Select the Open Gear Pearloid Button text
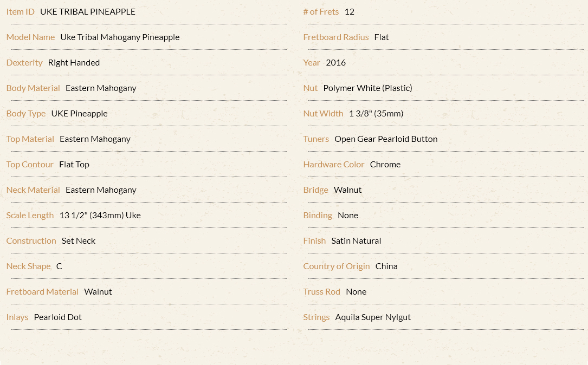This screenshot has height=365, width=588. 386,139
